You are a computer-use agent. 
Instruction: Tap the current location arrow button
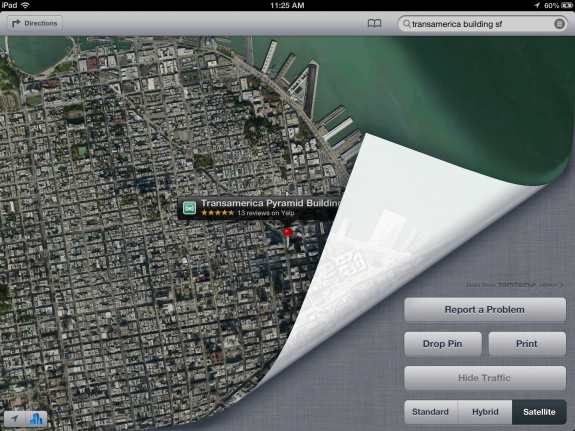point(14,419)
